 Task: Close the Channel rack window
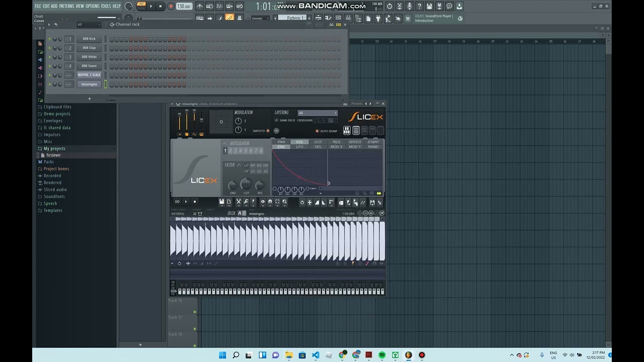click(345, 24)
